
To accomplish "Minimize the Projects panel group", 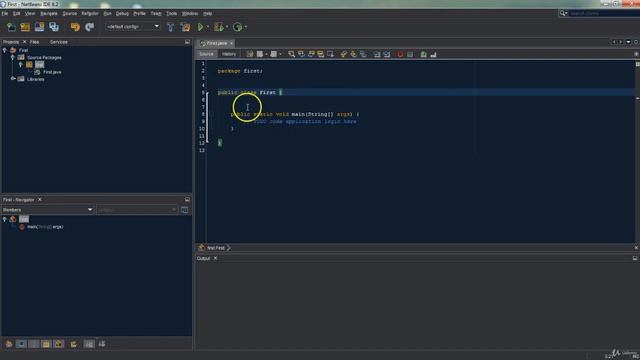I will click(187, 42).
